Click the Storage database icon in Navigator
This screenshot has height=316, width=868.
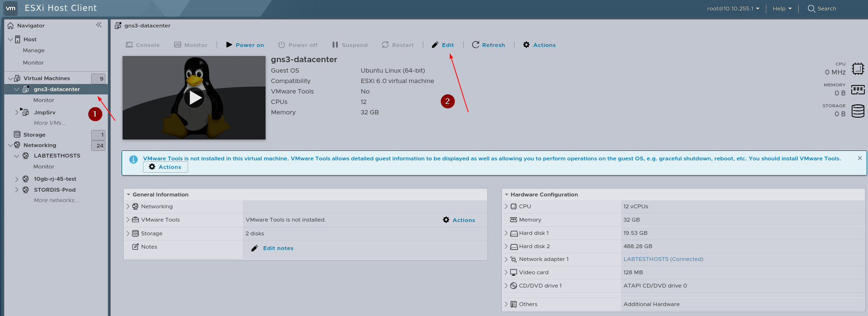coord(17,135)
